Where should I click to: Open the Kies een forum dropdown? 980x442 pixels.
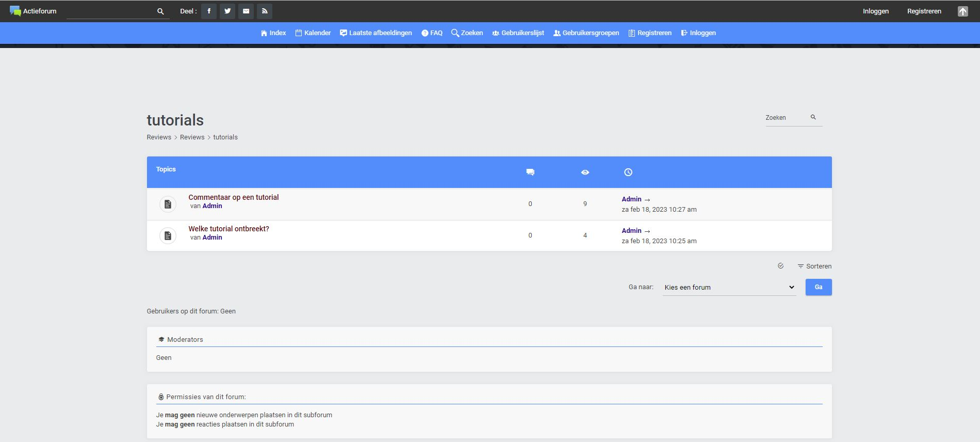tap(729, 287)
